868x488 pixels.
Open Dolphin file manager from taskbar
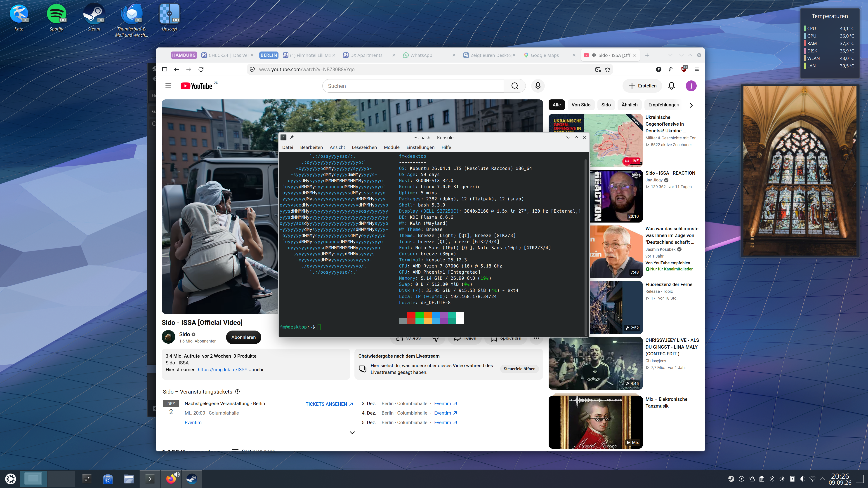[129, 479]
